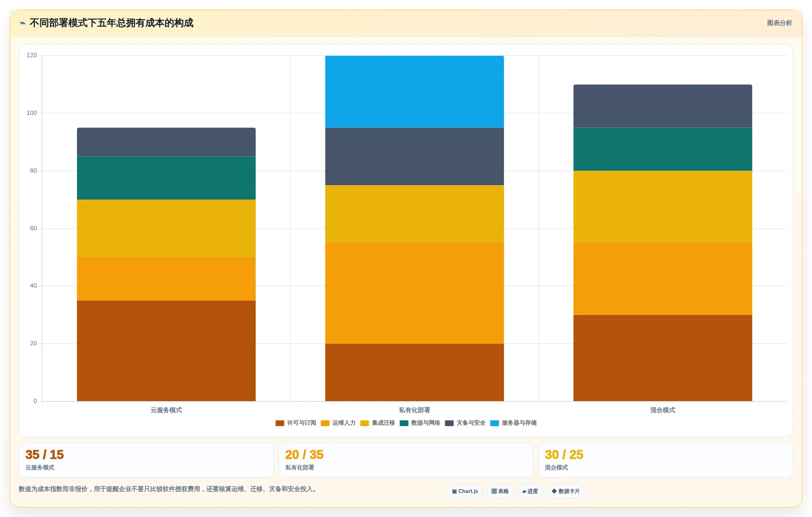Image resolution: width=812 pixels, height=517 pixels.
Task: Click the footnote text starting 数值为成本指数
Action: pos(168,489)
